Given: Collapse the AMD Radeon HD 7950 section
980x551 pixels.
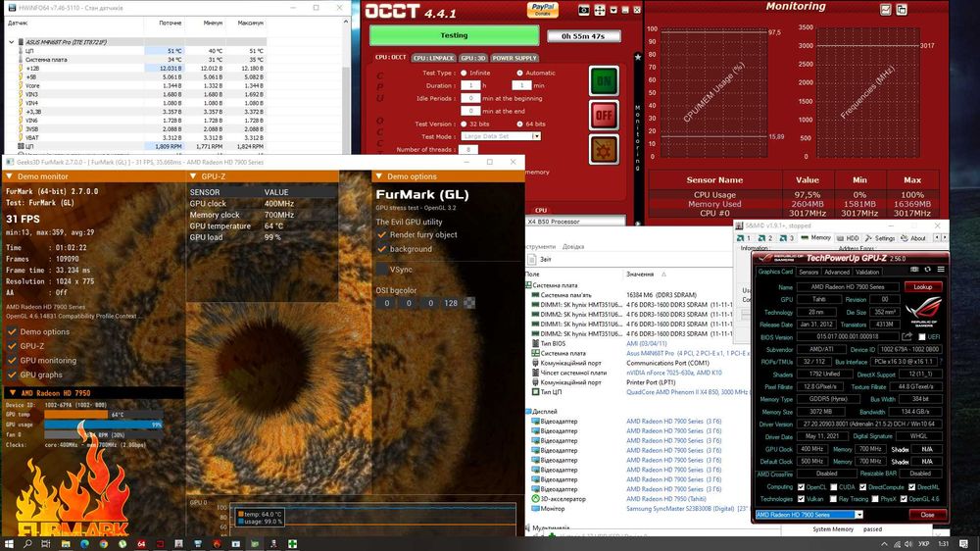Looking at the screenshot, I should (12, 393).
